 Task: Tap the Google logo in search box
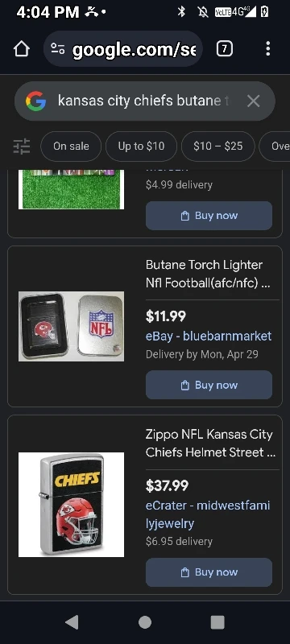pyautogui.click(x=35, y=101)
